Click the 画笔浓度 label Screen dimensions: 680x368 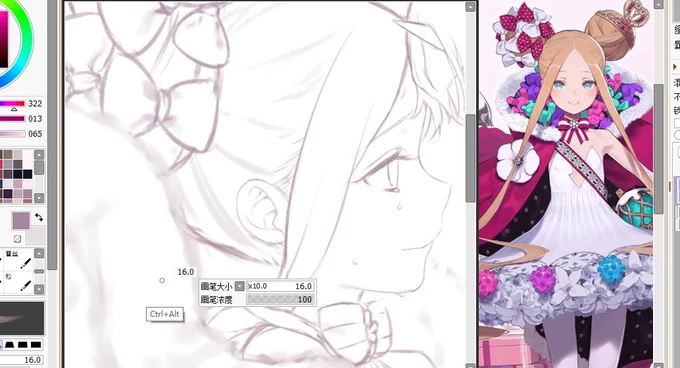pos(216,300)
